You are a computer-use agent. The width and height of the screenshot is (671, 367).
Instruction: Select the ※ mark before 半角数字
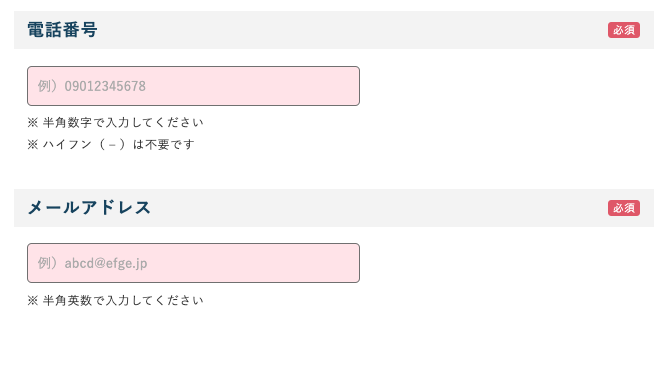pos(33,123)
